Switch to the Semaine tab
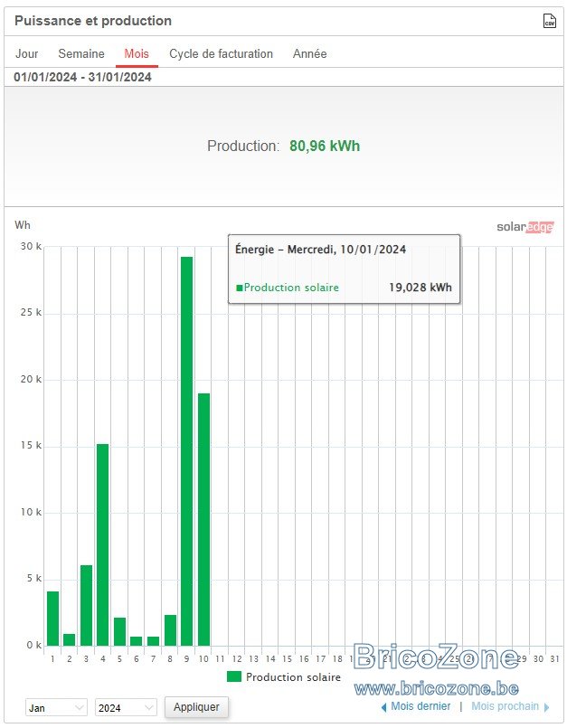The height and width of the screenshot is (728, 567). [x=81, y=54]
